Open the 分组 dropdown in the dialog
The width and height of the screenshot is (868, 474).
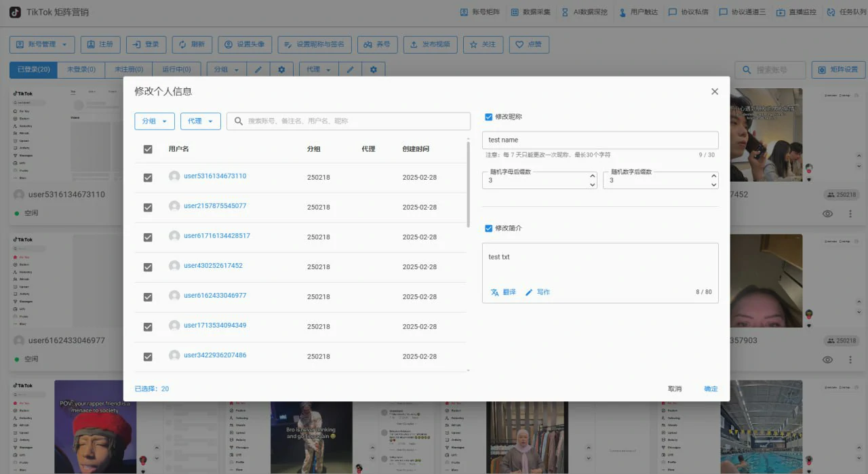tap(154, 121)
